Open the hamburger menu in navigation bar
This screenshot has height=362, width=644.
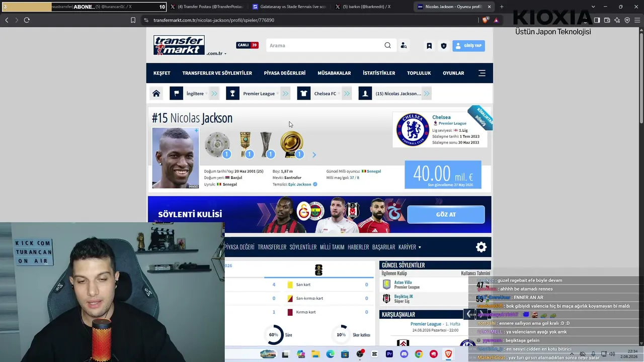coord(482,73)
